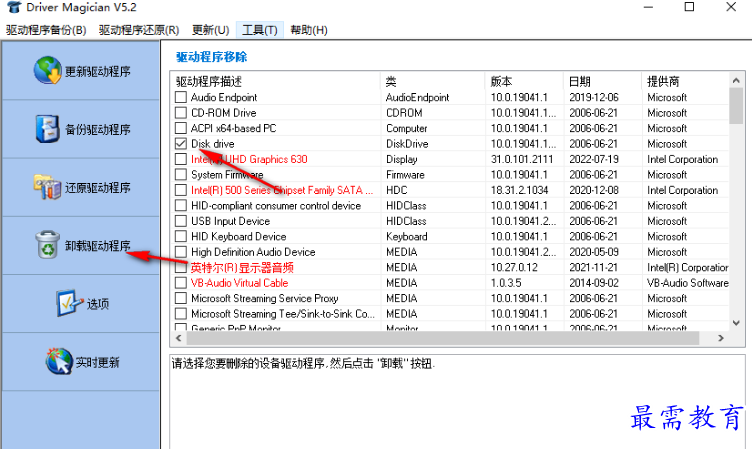Check the 英特尔(R)显示器音频 checkbox
This screenshot has height=449, width=752.
(181, 267)
